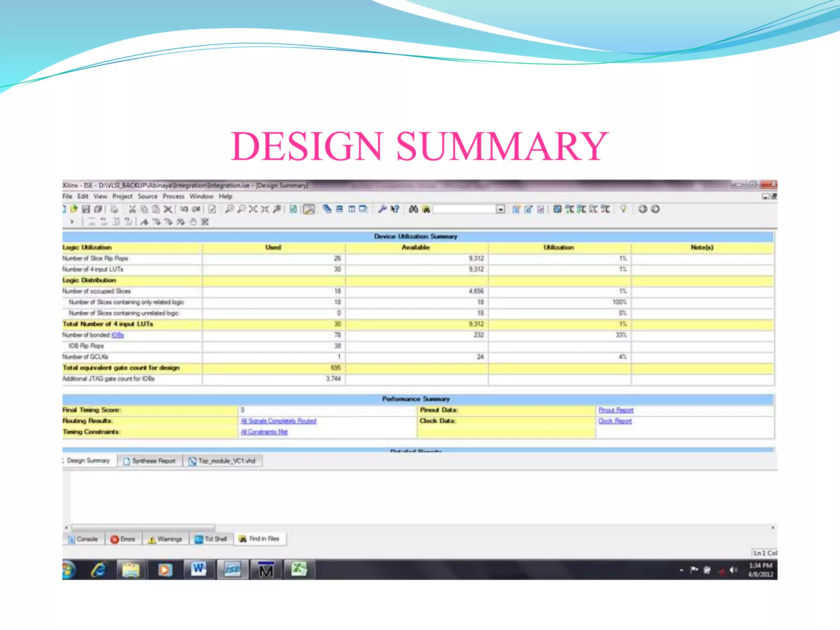Click the Cascade windows icon
840x630 pixels.
click(x=327, y=209)
